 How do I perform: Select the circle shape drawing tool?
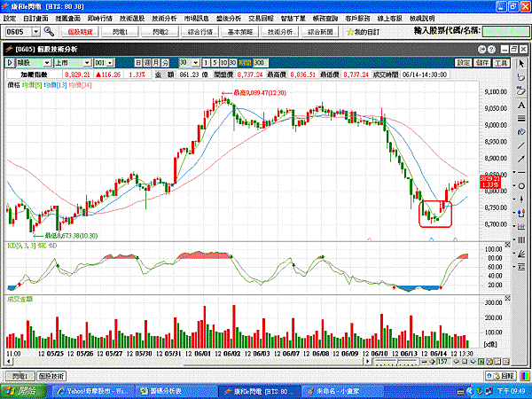click(x=522, y=186)
